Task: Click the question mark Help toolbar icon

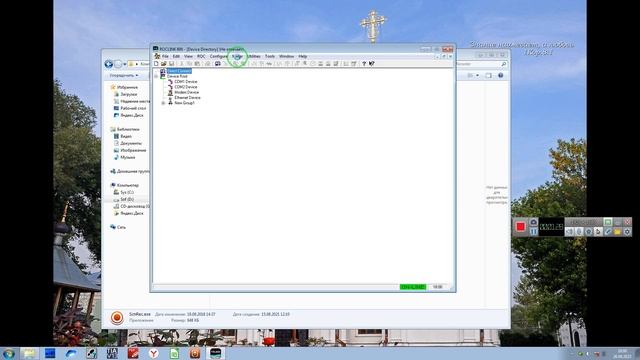Action: (x=364, y=64)
